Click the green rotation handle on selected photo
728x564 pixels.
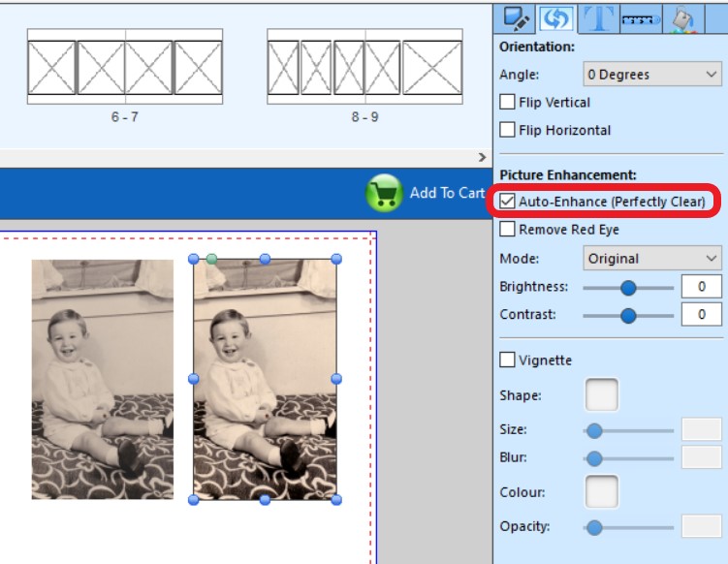211,259
